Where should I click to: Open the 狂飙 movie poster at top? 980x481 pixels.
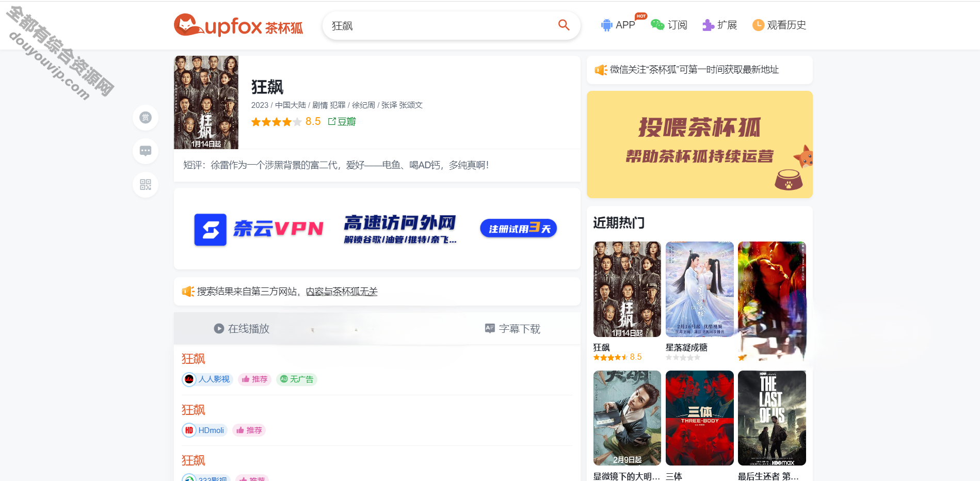pyautogui.click(x=206, y=102)
